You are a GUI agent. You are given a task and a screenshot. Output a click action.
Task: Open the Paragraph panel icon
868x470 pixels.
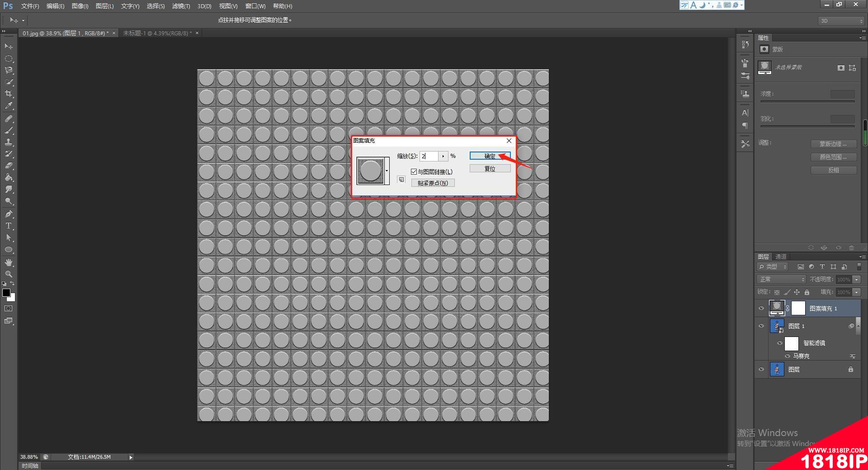click(x=745, y=125)
